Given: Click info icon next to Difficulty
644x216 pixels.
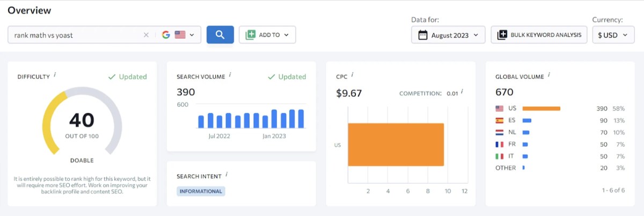Looking at the screenshot, I should tap(55, 75).
